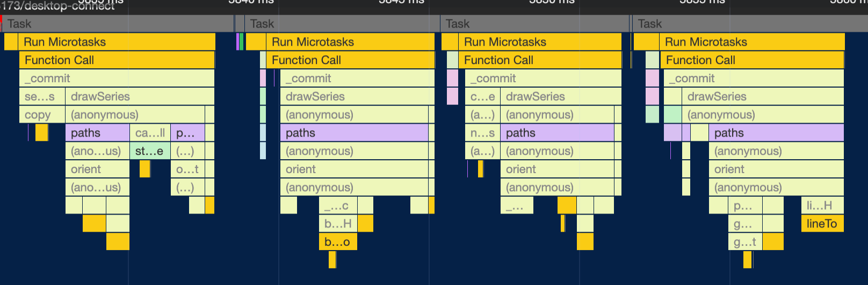Select the 173/desktop-connect track label
Screen dimensions: 868x285
tap(58, 6)
